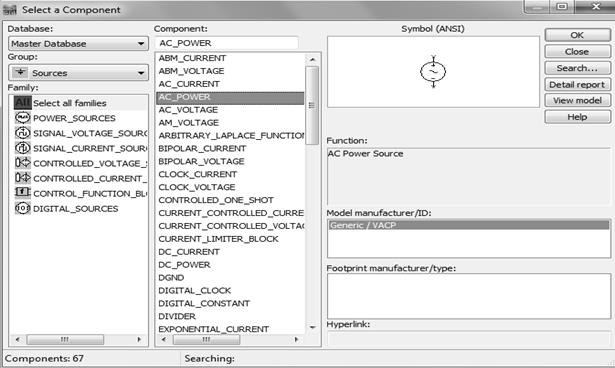
Task: Click the component list horizontal scrollbar thumb
Action: pos(207,339)
